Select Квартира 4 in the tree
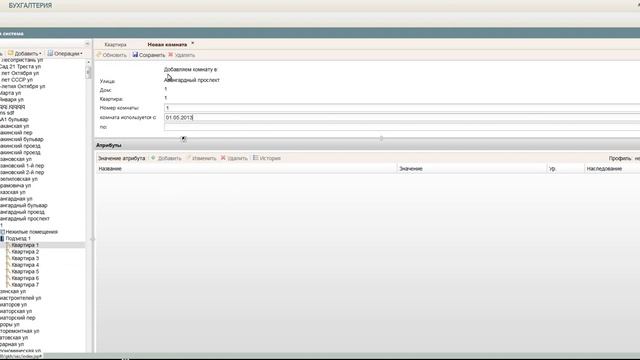The height and width of the screenshot is (360, 640). pos(25,265)
